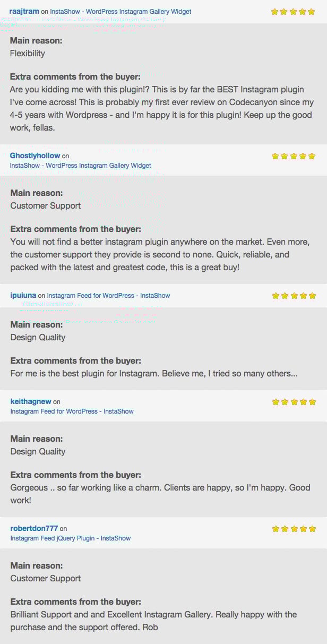Click first star in ipuiuna's rating

pyautogui.click(x=275, y=296)
